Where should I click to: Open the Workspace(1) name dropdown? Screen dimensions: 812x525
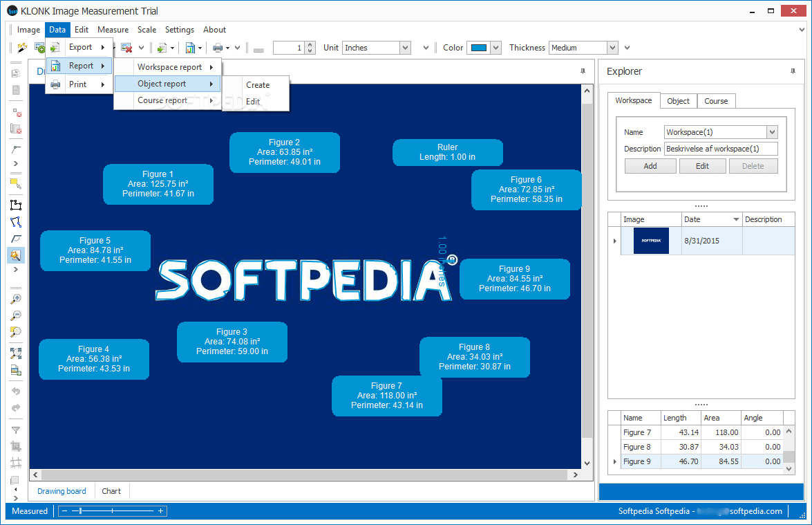point(772,132)
